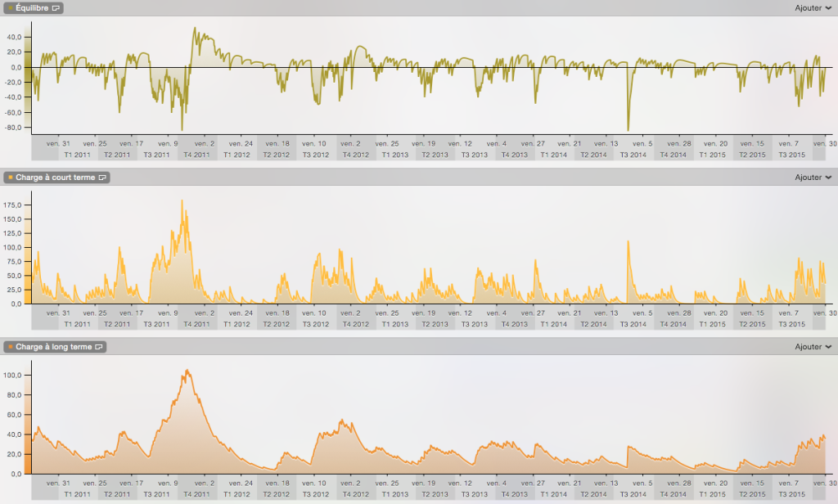Open the Ajouter dropdown for Charge à court terme

point(813,177)
